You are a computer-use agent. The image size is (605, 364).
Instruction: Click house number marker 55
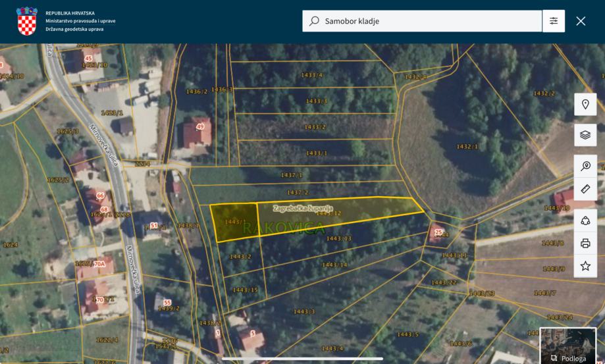coord(167,303)
